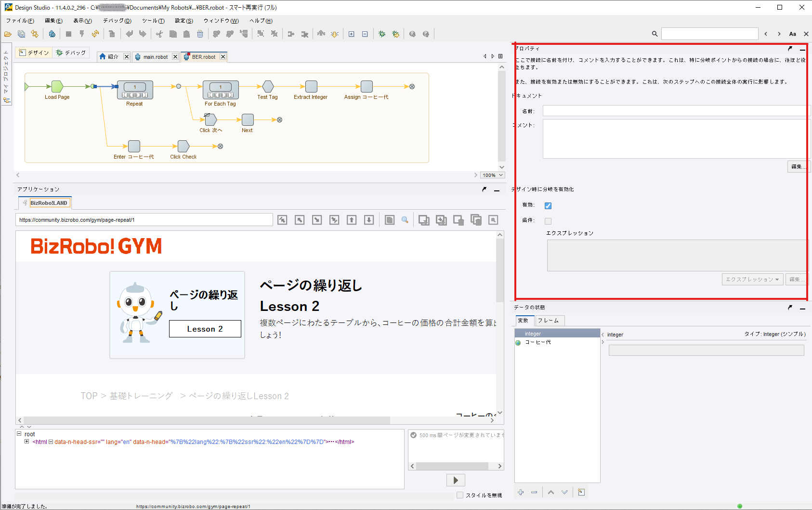Tick the 条件 checkbox

[548, 221]
